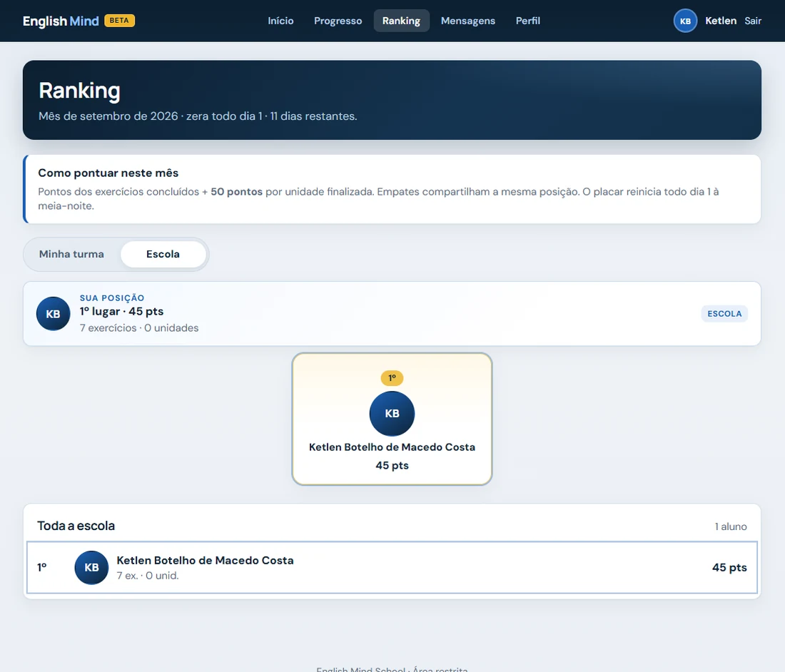
Task: Click the "Como pontuar neste mês" heading
Action: click(108, 173)
